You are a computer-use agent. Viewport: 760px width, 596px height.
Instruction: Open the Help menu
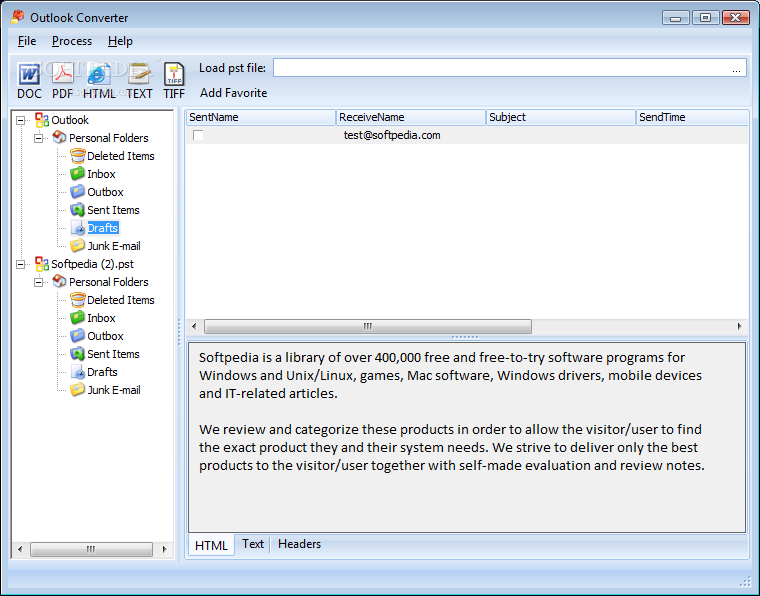point(120,41)
